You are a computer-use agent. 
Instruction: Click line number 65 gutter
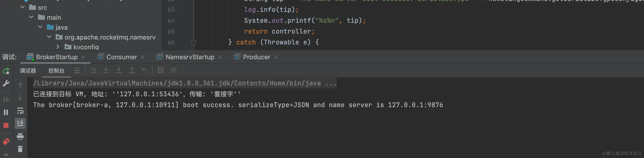pos(171,31)
